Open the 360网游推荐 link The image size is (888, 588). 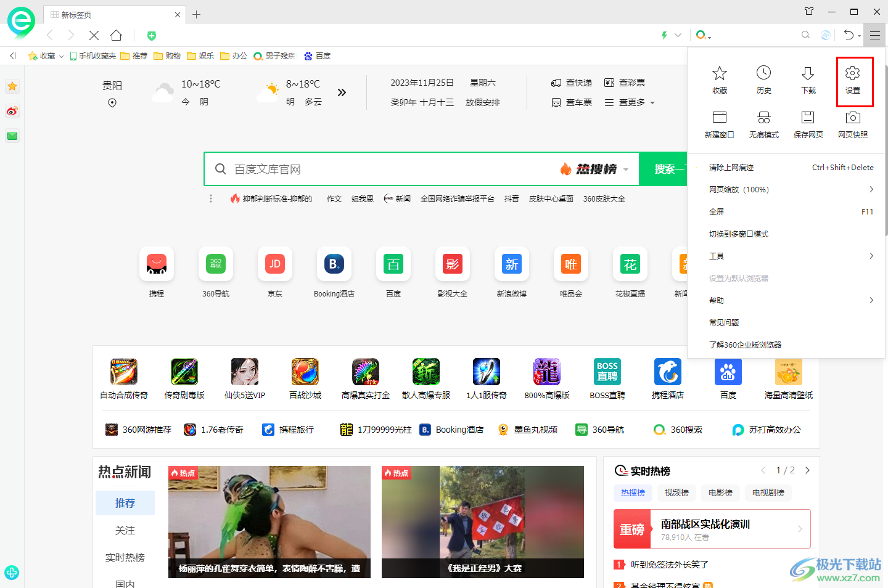pyautogui.click(x=138, y=430)
